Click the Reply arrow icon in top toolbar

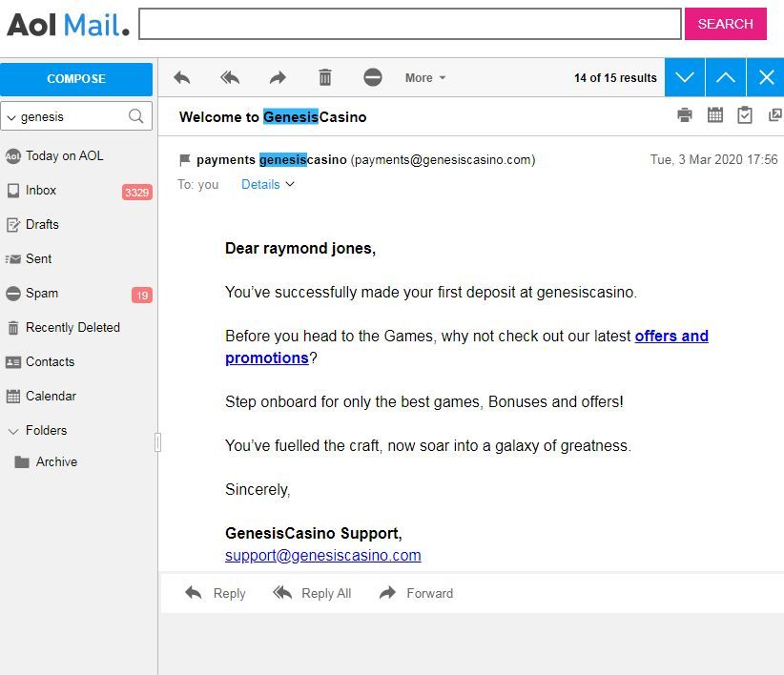pos(182,77)
